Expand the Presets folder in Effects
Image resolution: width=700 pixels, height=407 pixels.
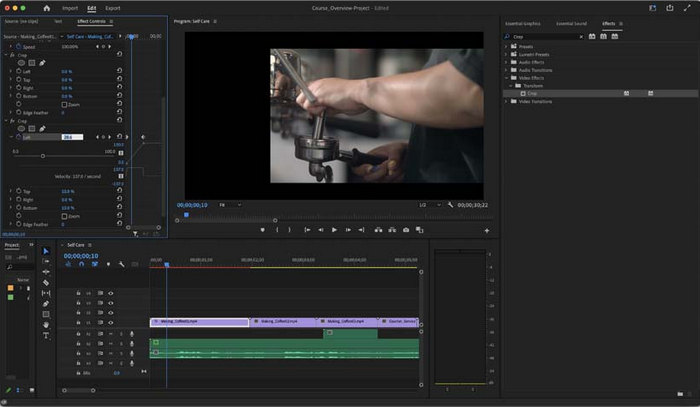click(x=506, y=46)
